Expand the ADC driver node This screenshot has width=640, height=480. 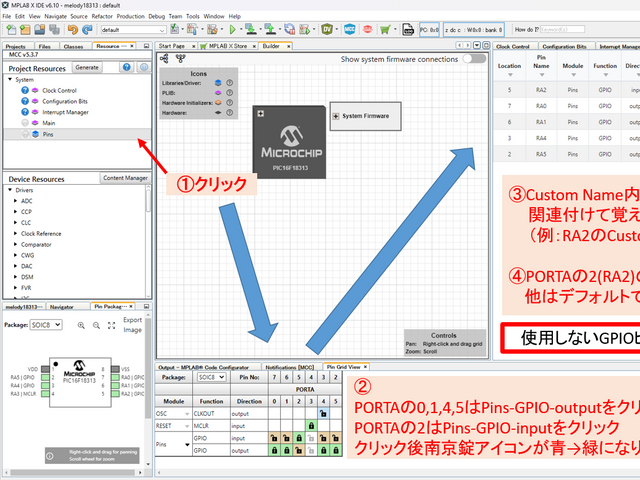16,201
